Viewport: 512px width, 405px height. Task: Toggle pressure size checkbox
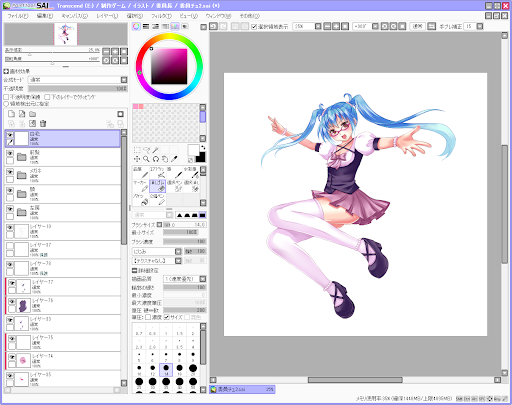pos(167,317)
